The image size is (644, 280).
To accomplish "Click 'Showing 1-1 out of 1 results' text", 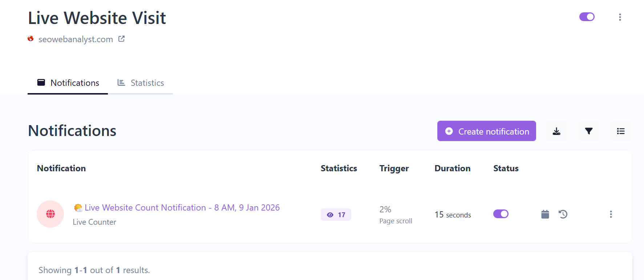I will coord(94,270).
